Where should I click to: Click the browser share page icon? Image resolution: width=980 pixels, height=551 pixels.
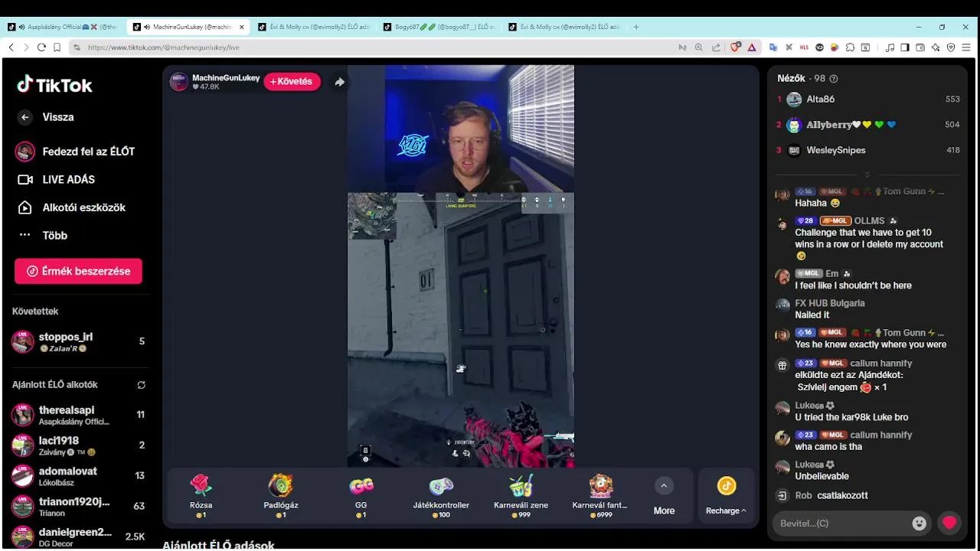[716, 47]
